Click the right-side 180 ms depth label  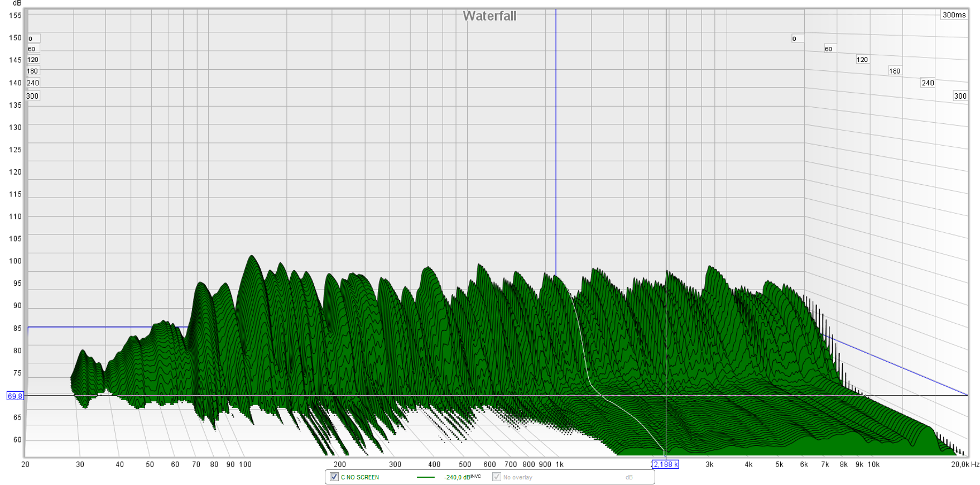895,71
